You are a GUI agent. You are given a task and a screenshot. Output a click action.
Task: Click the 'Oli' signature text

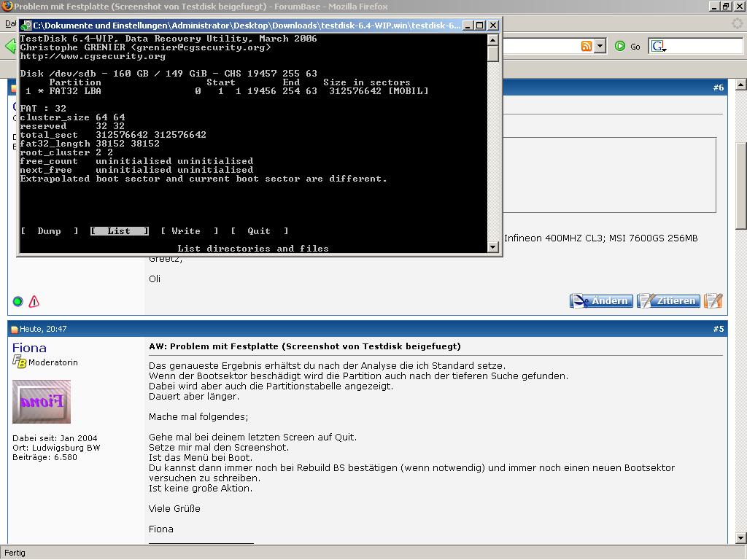(x=155, y=279)
